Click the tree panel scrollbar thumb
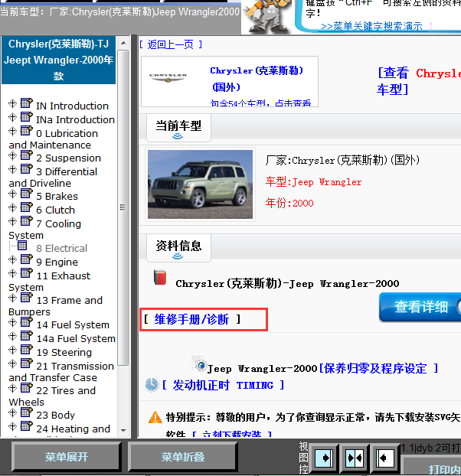 [x=123, y=207]
